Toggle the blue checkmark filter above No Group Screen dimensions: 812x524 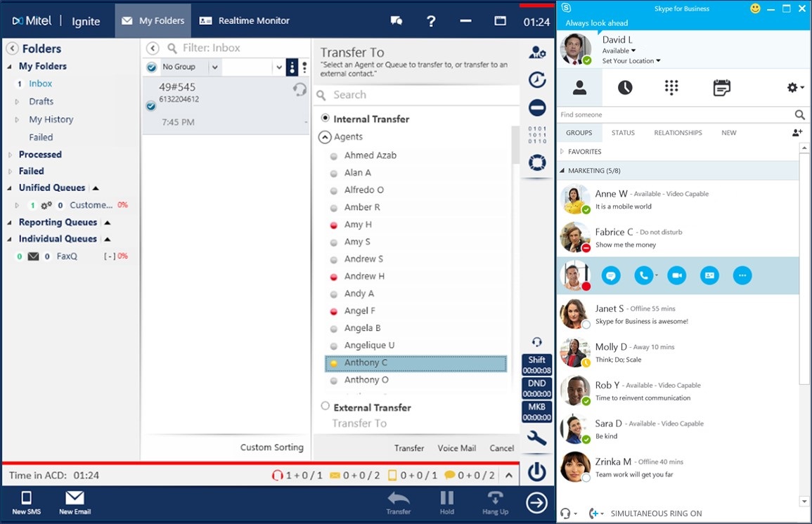(150, 67)
